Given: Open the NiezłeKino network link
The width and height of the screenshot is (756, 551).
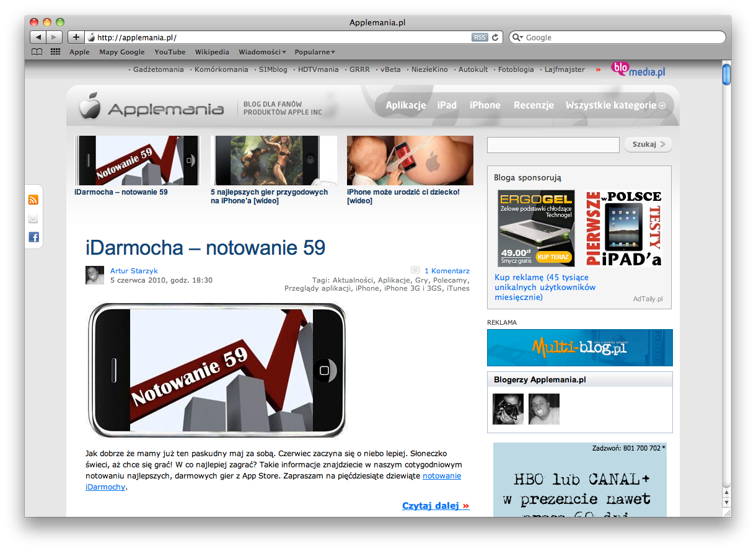Looking at the screenshot, I should (x=429, y=69).
